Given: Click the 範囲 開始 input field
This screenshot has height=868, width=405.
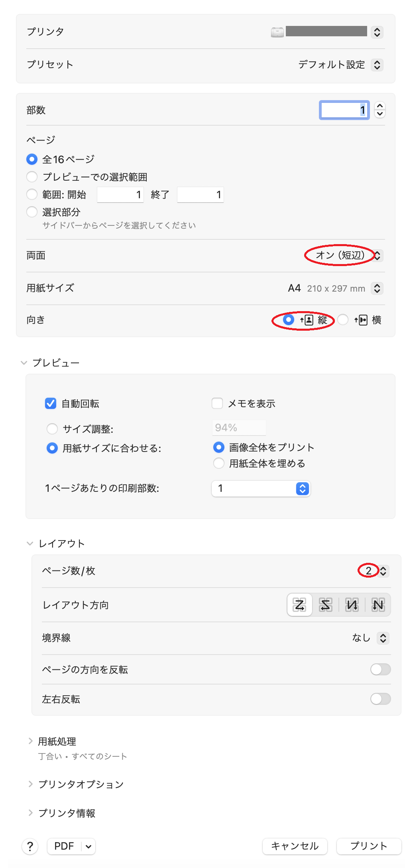Looking at the screenshot, I should tap(120, 194).
